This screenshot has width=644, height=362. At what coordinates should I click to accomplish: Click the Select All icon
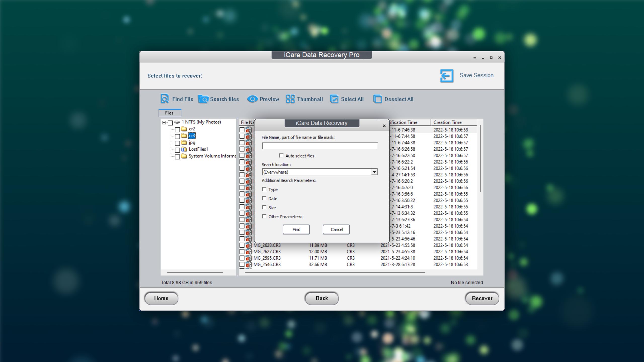click(334, 99)
